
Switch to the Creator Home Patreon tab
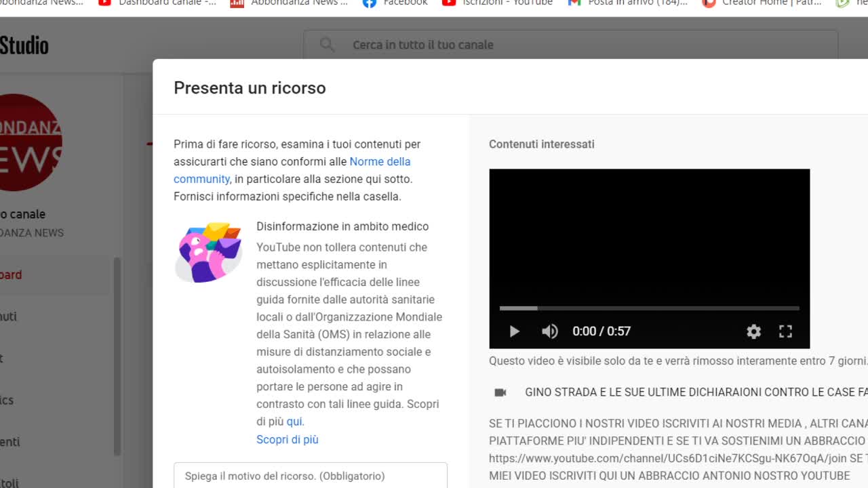pyautogui.click(x=763, y=3)
